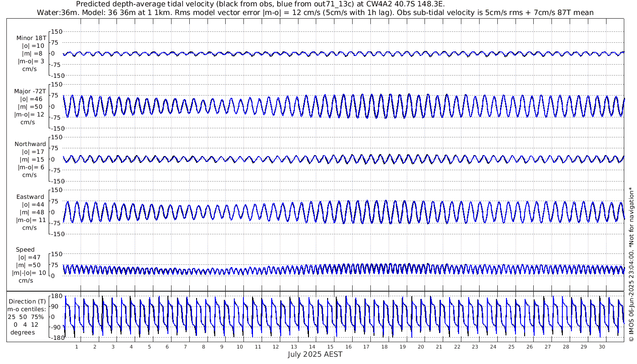Click date label "18" on time axis
This screenshot has height=364, width=637.
pyautogui.click(x=384, y=347)
